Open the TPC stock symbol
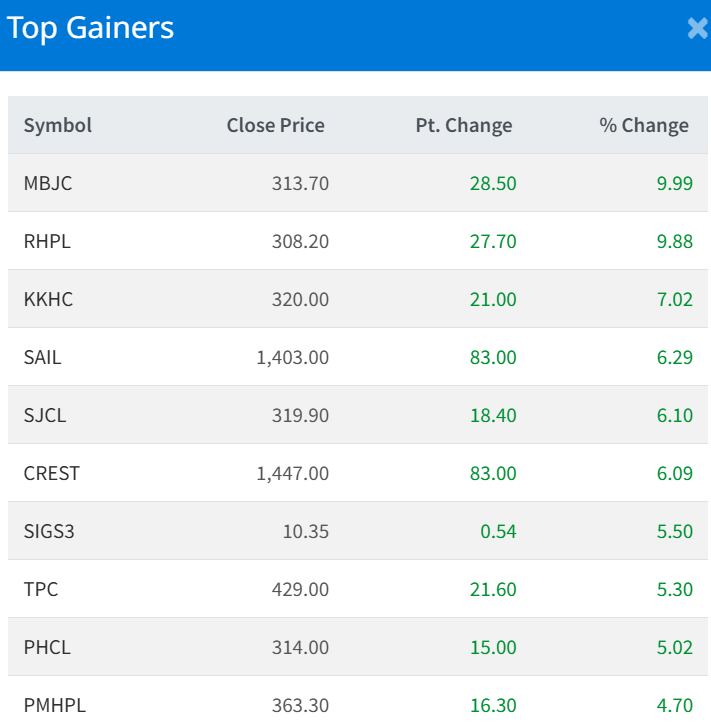 point(41,589)
